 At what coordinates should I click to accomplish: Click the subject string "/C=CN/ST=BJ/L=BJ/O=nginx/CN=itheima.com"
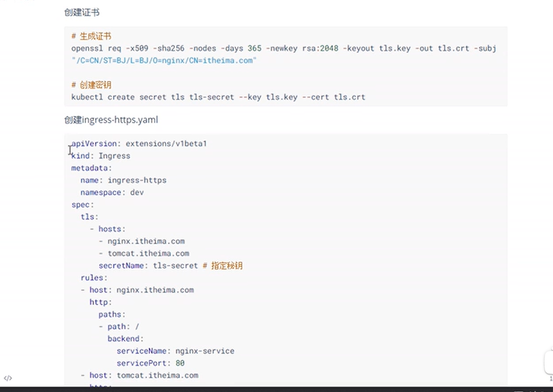pyautogui.click(x=164, y=60)
